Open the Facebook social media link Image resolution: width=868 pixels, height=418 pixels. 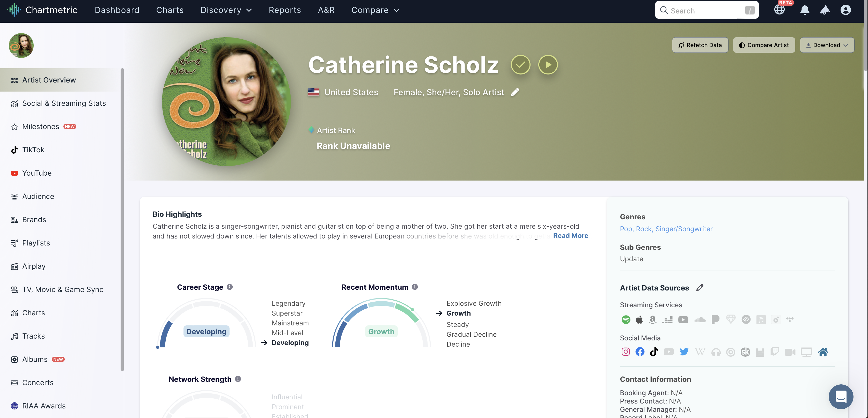(640, 352)
